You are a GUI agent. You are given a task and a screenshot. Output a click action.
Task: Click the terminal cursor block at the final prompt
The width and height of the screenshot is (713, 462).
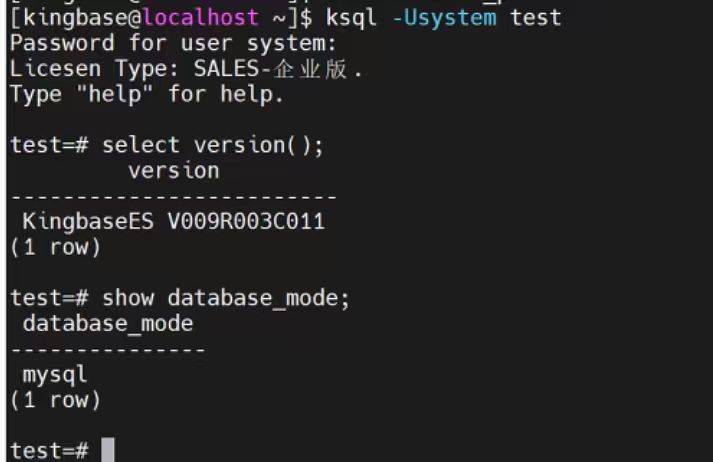[108, 451]
